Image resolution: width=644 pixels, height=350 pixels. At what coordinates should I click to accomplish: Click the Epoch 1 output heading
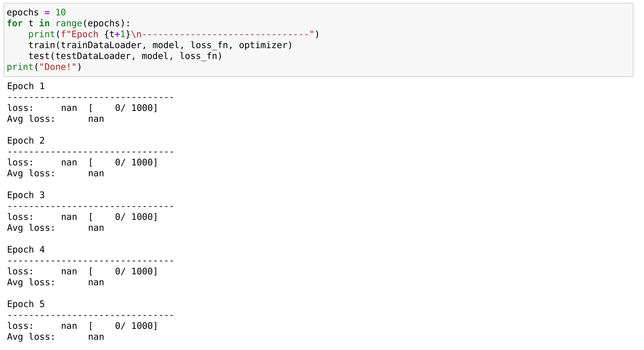(x=26, y=86)
